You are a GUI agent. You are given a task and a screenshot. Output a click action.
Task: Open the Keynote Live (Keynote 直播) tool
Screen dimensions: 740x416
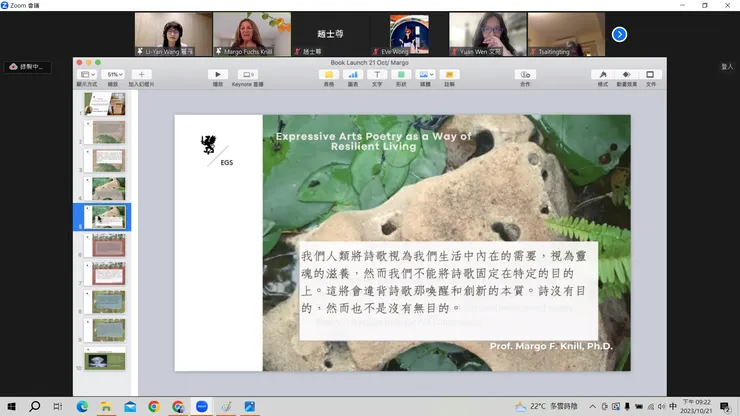click(x=248, y=75)
